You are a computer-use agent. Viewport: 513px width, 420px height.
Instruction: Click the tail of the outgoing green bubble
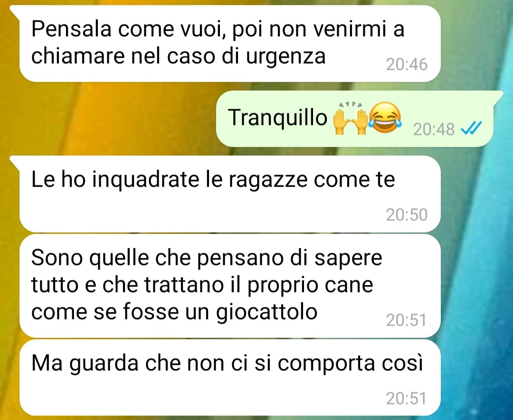[498, 96]
